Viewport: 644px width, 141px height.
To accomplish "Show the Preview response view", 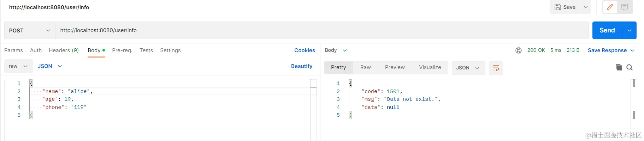I will [x=395, y=67].
